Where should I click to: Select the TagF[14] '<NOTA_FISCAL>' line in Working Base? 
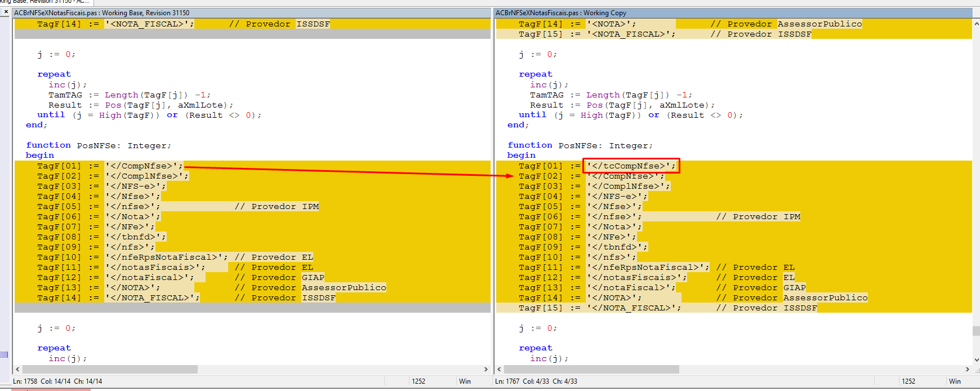252,24
